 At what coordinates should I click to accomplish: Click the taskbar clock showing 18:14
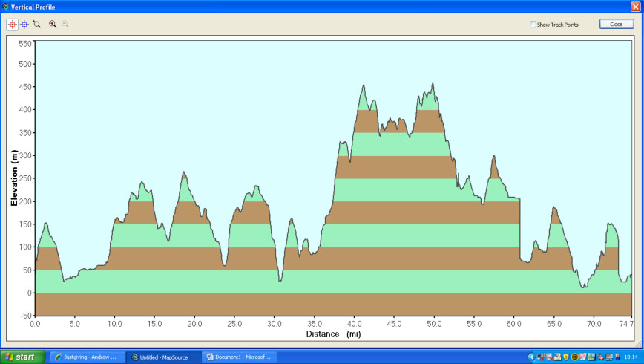click(631, 357)
